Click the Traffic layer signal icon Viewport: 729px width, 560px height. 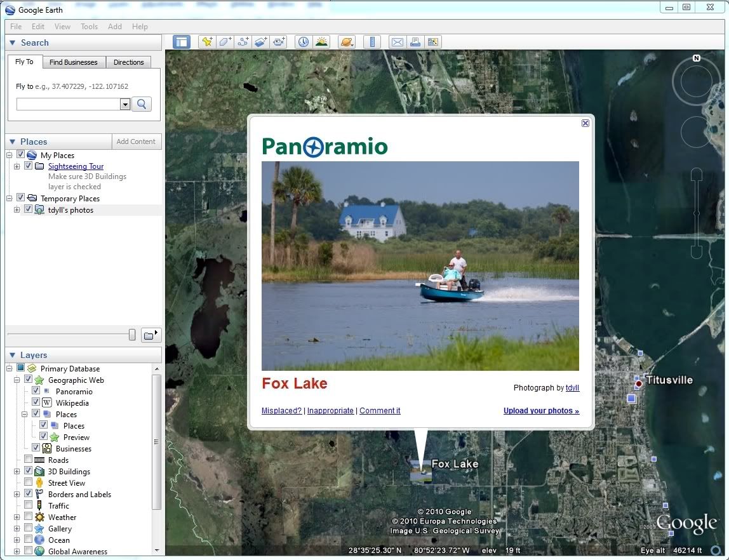[x=39, y=505]
